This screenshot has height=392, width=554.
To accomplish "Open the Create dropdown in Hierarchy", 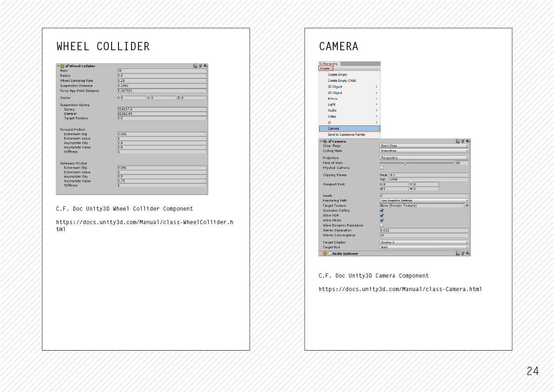I will pos(326,68).
